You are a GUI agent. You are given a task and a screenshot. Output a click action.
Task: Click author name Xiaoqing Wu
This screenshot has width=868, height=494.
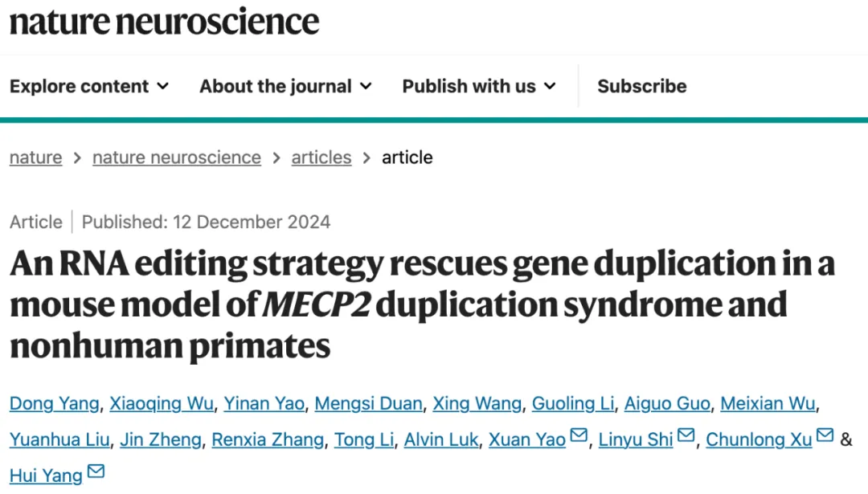[162, 403]
